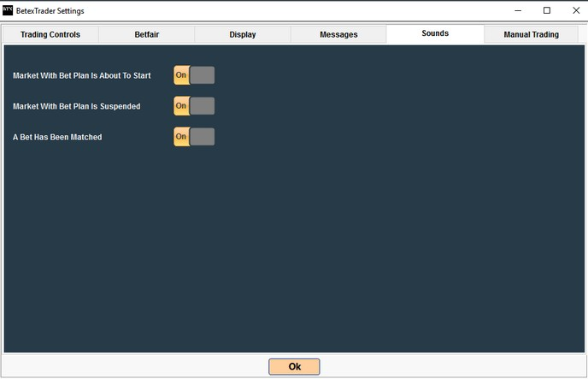Click the grey handle of the bet matched switch
Screen dimensions: 588x379
(203, 137)
